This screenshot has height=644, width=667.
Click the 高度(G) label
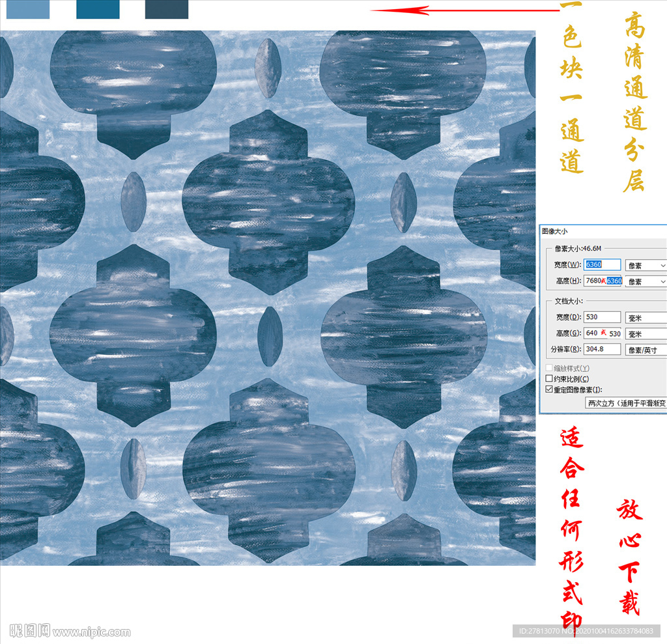(569, 333)
